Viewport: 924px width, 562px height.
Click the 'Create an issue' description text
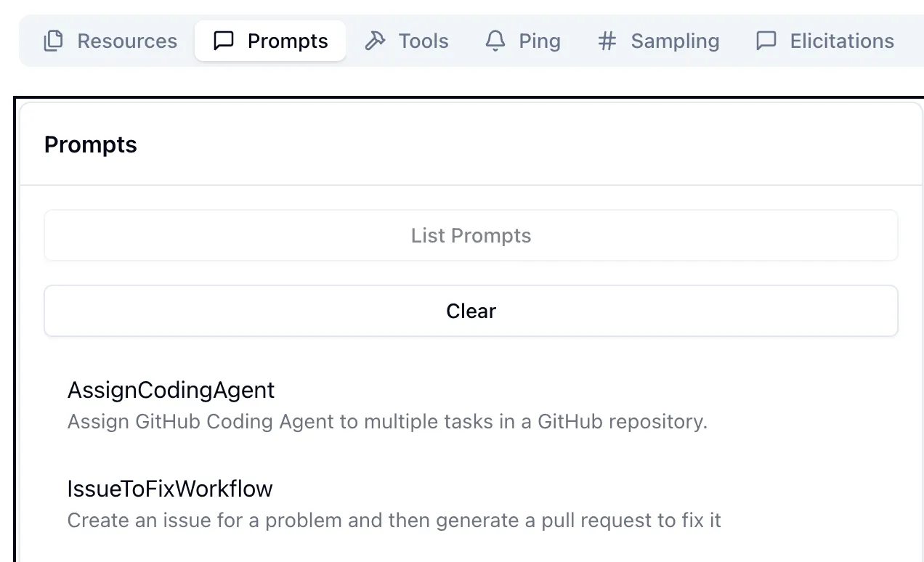(394, 521)
